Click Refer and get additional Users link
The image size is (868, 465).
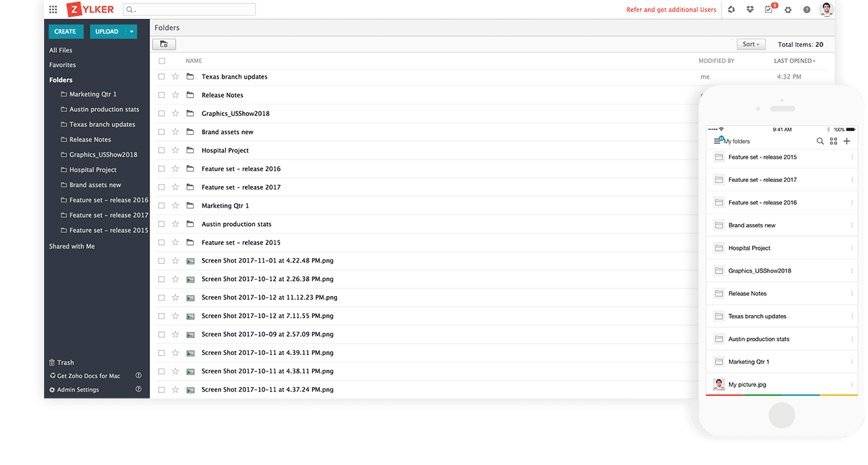[x=671, y=10]
